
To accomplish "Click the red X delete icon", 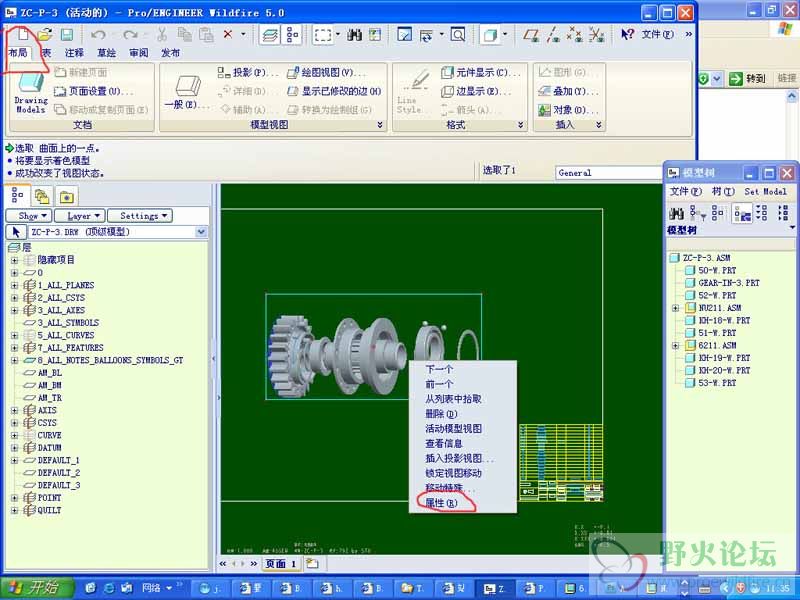I will click(228, 34).
